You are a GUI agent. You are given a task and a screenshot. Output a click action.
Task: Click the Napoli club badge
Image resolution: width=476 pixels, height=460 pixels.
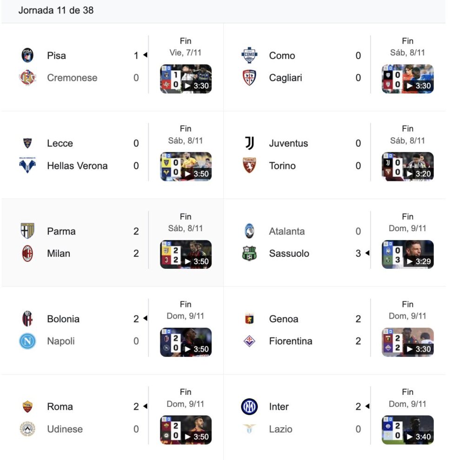pyautogui.click(x=27, y=341)
